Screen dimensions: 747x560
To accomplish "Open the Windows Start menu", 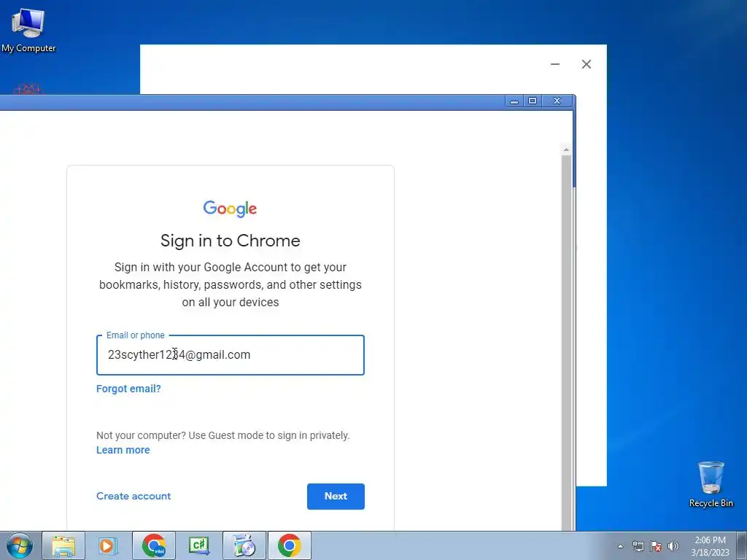I will 20,545.
